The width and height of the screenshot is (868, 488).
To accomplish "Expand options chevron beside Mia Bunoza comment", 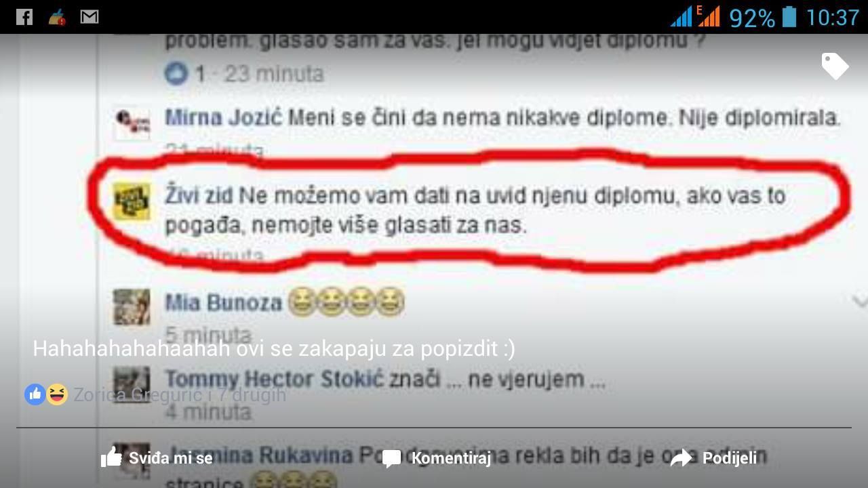I will pos(859,300).
